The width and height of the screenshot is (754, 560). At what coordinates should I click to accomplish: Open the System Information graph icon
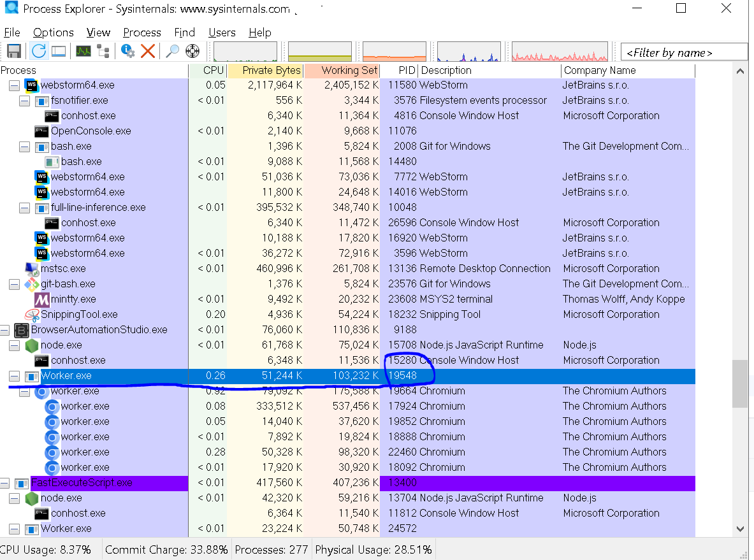[x=83, y=52]
